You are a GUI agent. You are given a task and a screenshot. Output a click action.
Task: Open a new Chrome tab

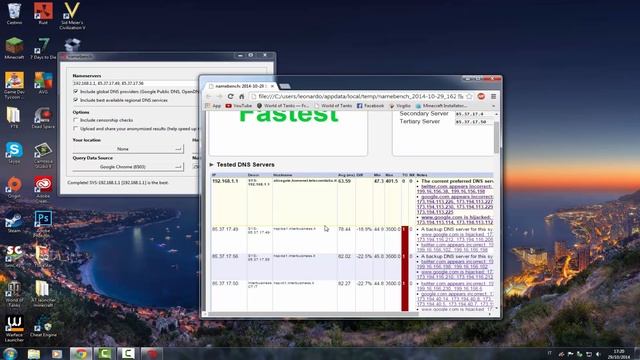(x=285, y=86)
